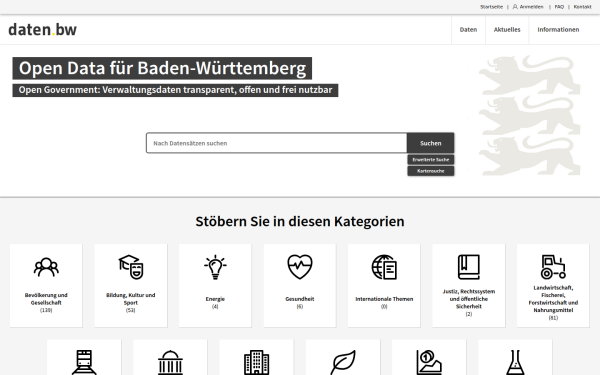Select the Internationale Themen globe icon
Image resolution: width=600 pixels, height=375 pixels.
384,267
